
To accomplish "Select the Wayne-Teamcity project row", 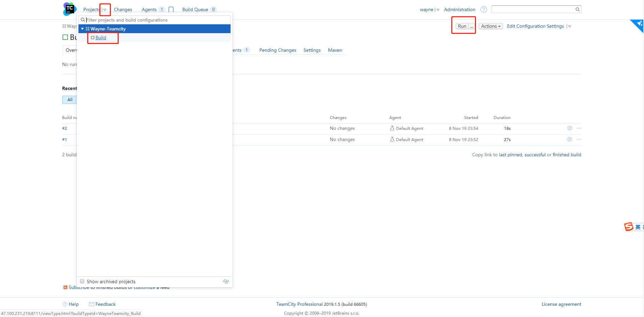I will tap(154, 29).
